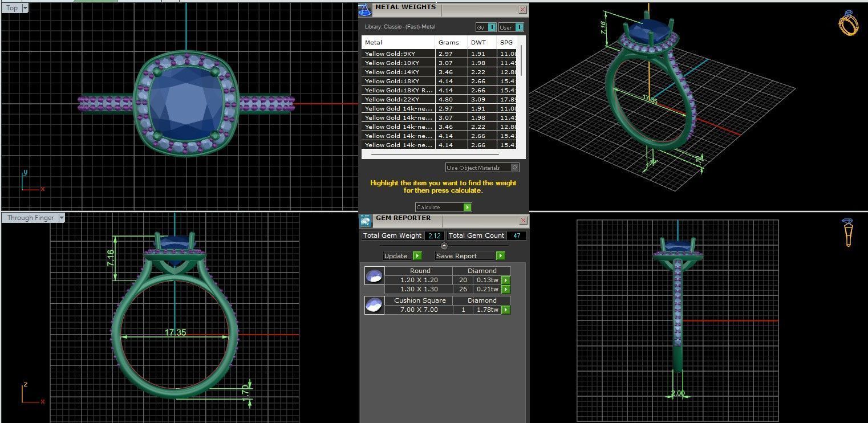Select the Yellow Gold:18KY row
The image size is (868, 423).
click(x=440, y=81)
